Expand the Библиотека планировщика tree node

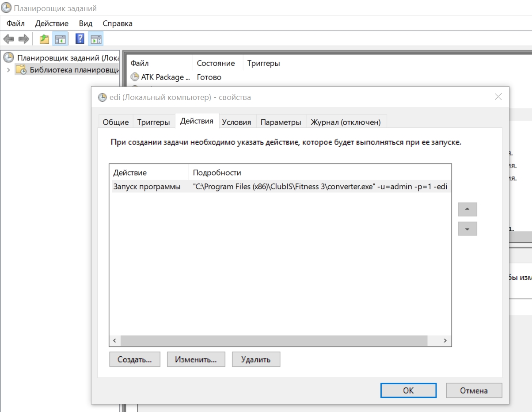point(8,69)
